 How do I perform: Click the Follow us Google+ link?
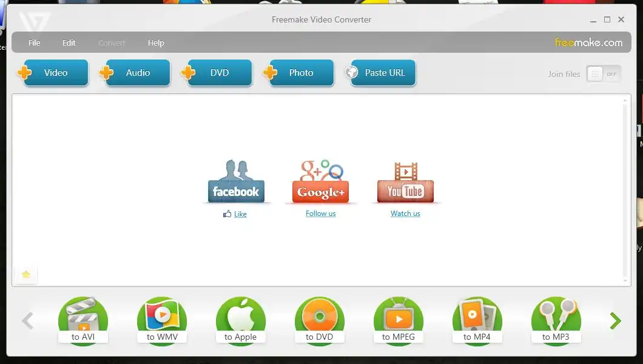(320, 214)
